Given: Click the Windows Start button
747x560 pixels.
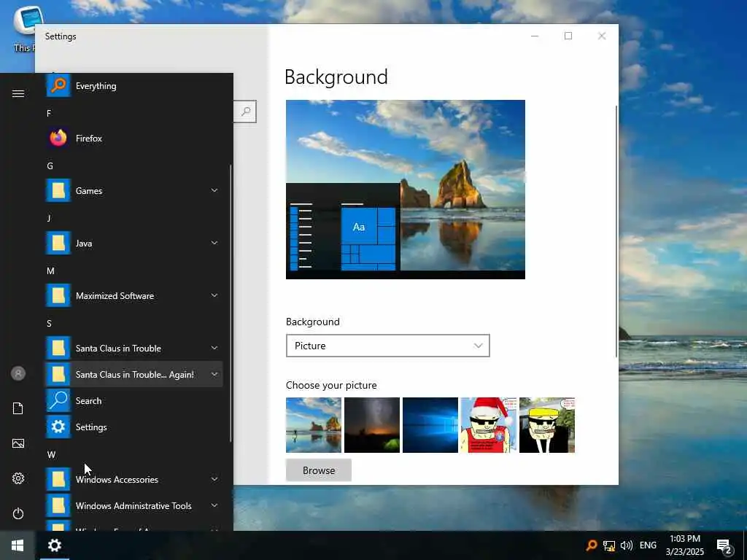Looking at the screenshot, I should (18, 545).
